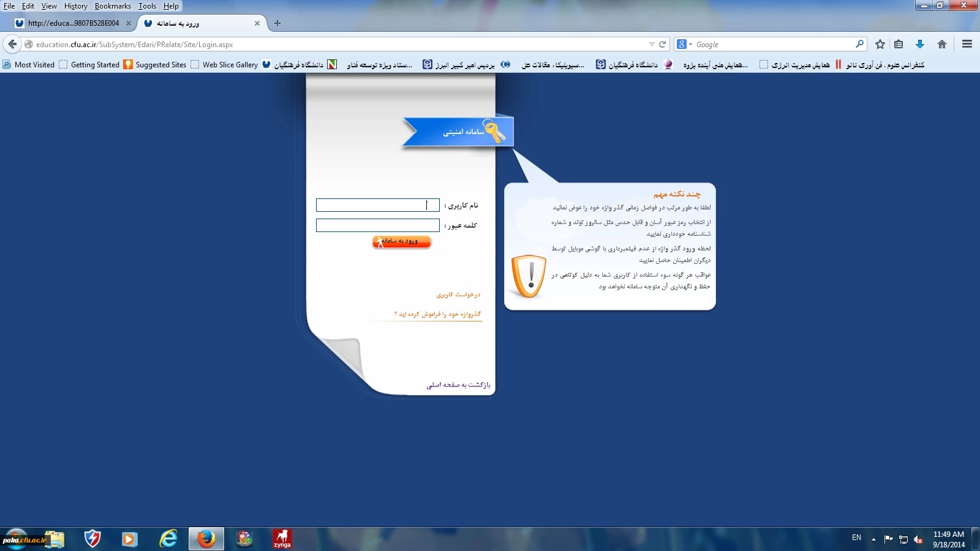Open the Firefox hamburger menu
This screenshot has height=551, width=980.
click(x=967, y=44)
